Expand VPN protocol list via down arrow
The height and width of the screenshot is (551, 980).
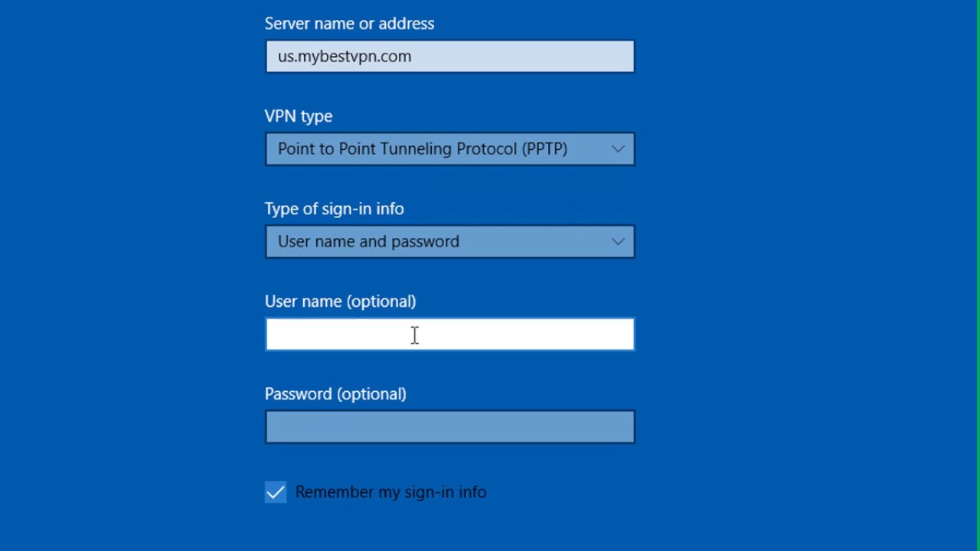coord(617,149)
